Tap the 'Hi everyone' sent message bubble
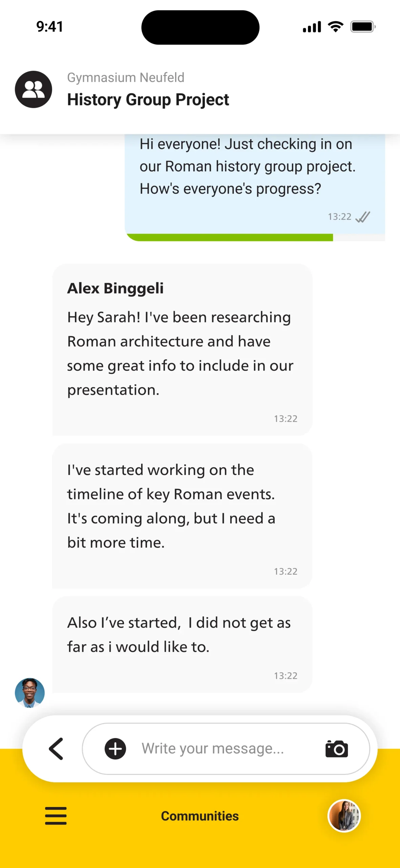The image size is (400, 868). click(254, 176)
